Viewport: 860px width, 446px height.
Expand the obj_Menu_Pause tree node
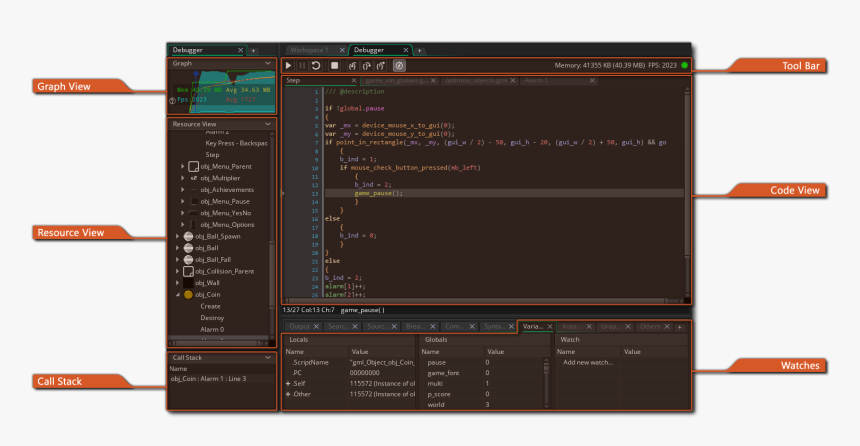pos(183,201)
